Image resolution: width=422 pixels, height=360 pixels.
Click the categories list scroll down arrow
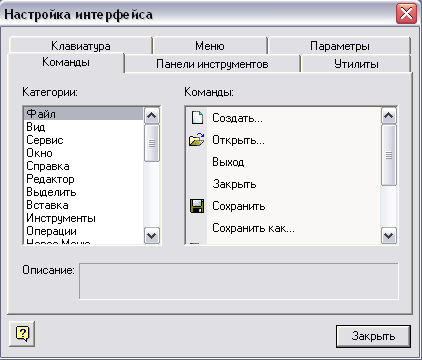coord(152,236)
